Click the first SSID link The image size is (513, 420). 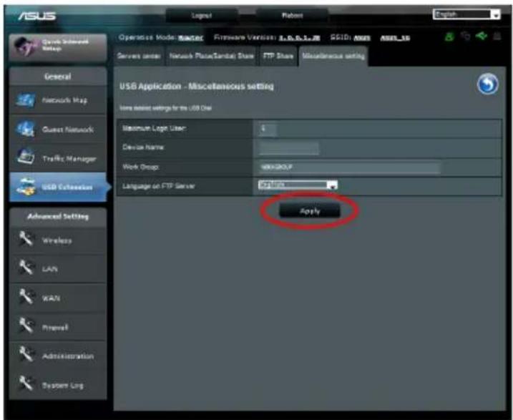coord(362,38)
